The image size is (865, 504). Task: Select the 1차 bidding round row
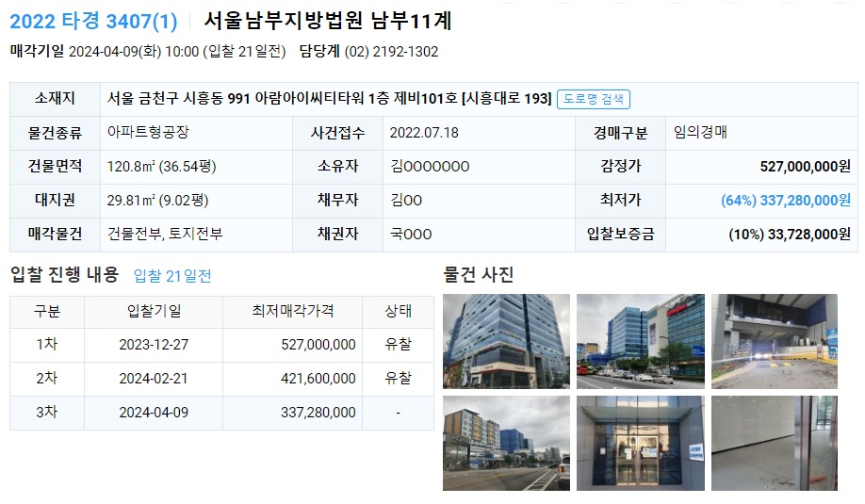point(221,345)
